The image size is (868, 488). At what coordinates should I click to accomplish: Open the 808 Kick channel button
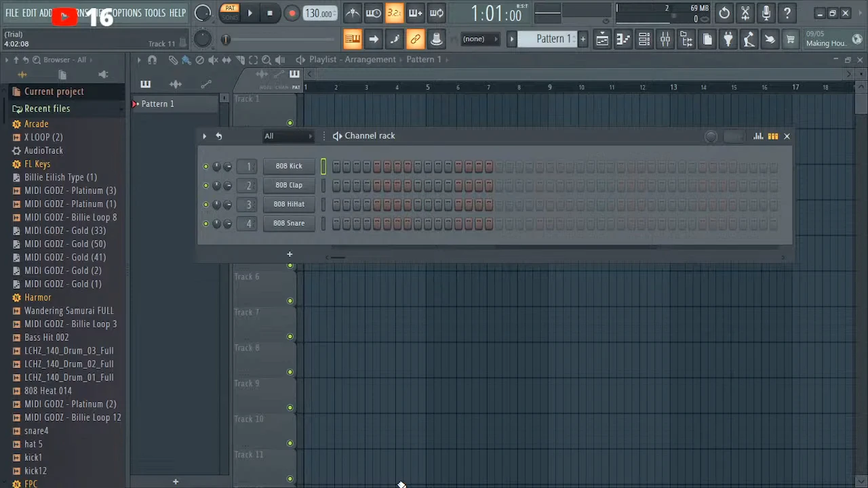coord(289,166)
